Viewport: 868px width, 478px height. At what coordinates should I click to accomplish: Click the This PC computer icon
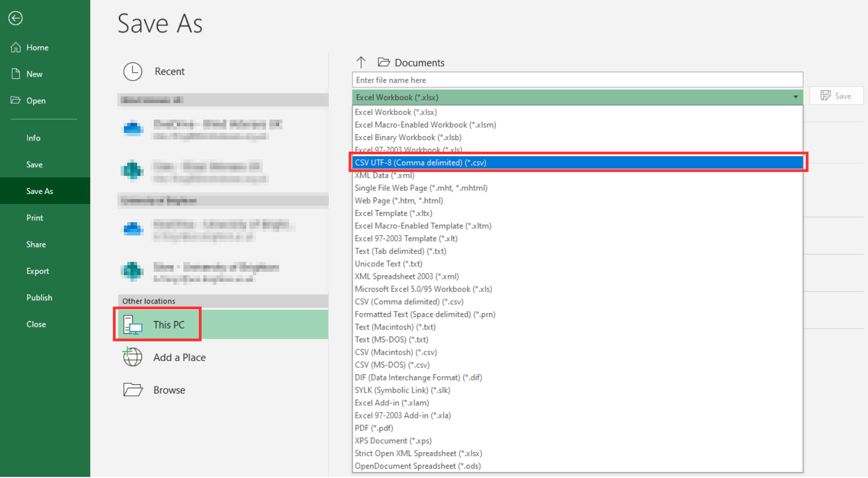point(133,325)
